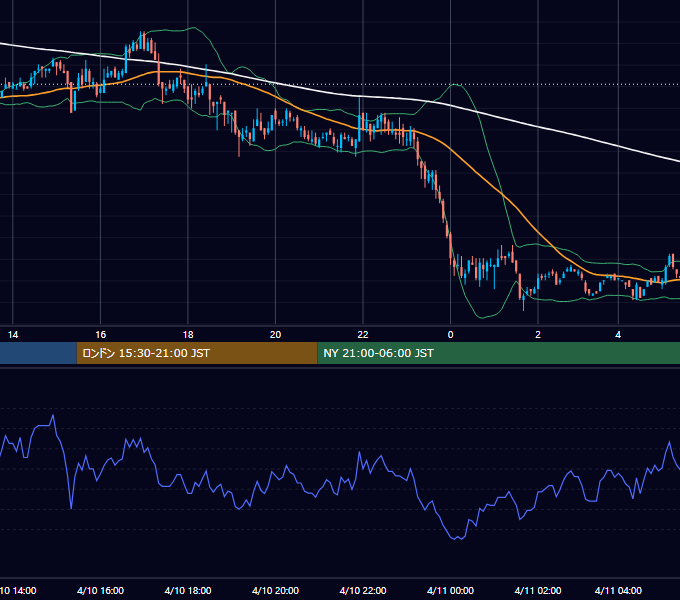The image size is (680, 600).
Task: Click the hour label 14 on price chart axis
Action: 13,335
